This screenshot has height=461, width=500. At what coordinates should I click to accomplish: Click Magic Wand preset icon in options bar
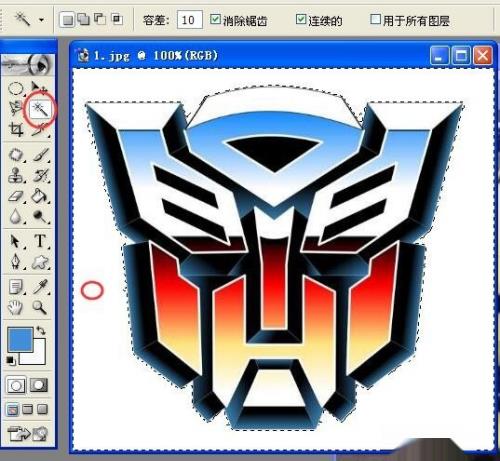pyautogui.click(x=23, y=19)
